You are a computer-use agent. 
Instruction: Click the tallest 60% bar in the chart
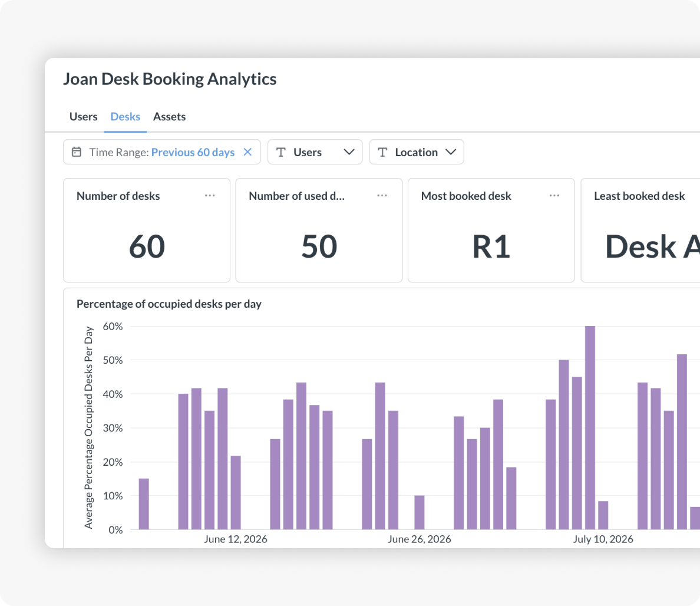590,427
